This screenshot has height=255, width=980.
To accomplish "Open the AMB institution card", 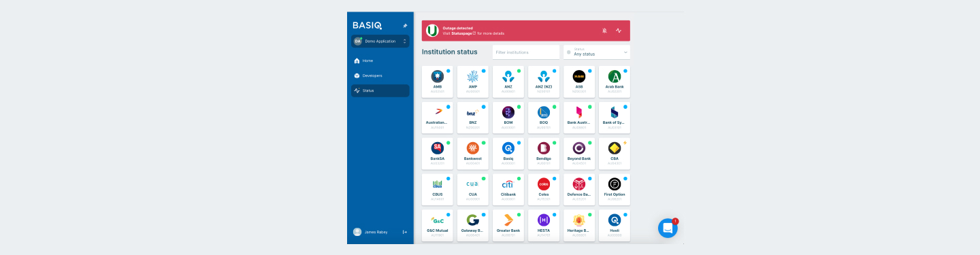I will (438, 82).
